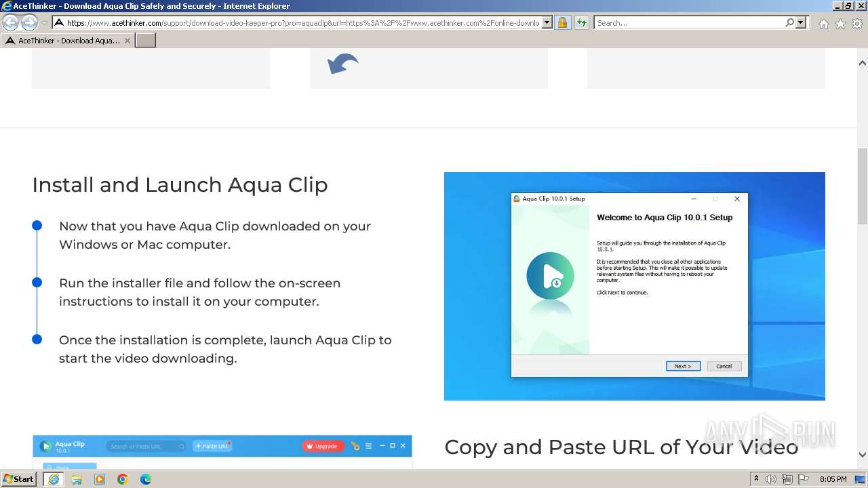Open the media player taskbar icon
868x488 pixels.
(x=100, y=479)
